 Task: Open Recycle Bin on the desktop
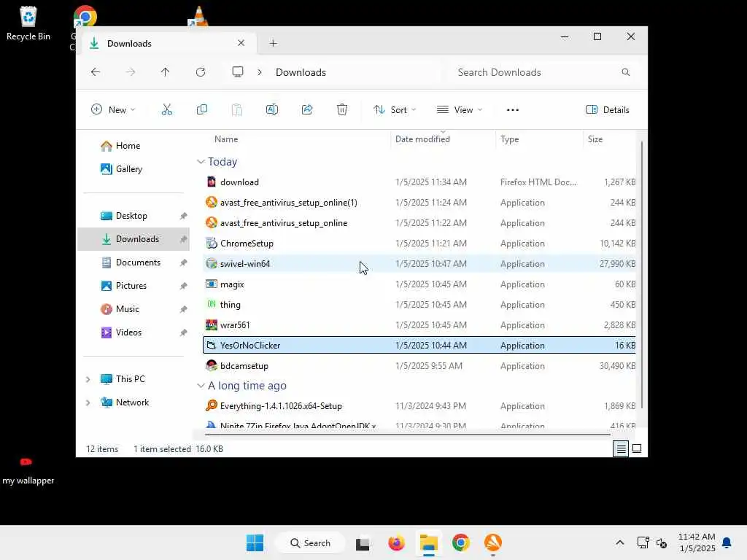[28, 24]
